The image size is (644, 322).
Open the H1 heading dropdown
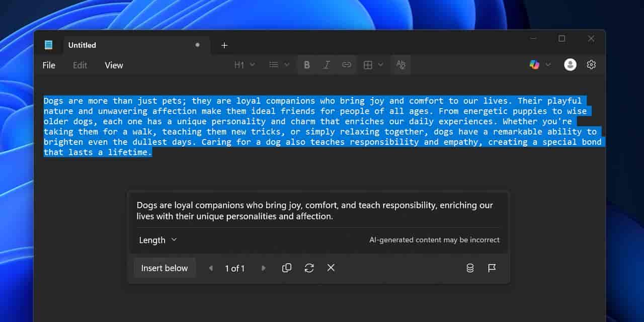(x=245, y=65)
